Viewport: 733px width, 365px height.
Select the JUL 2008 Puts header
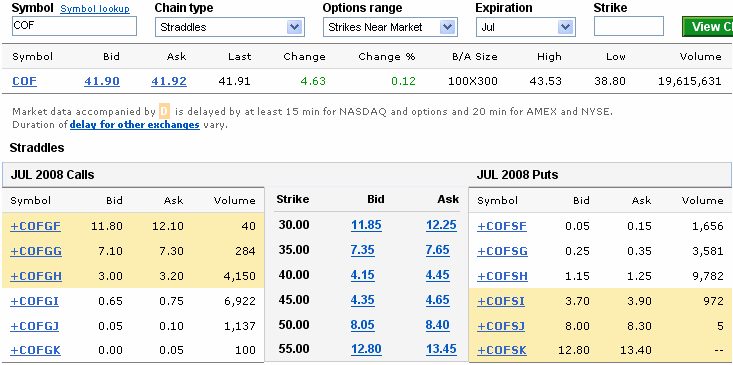coord(517,175)
